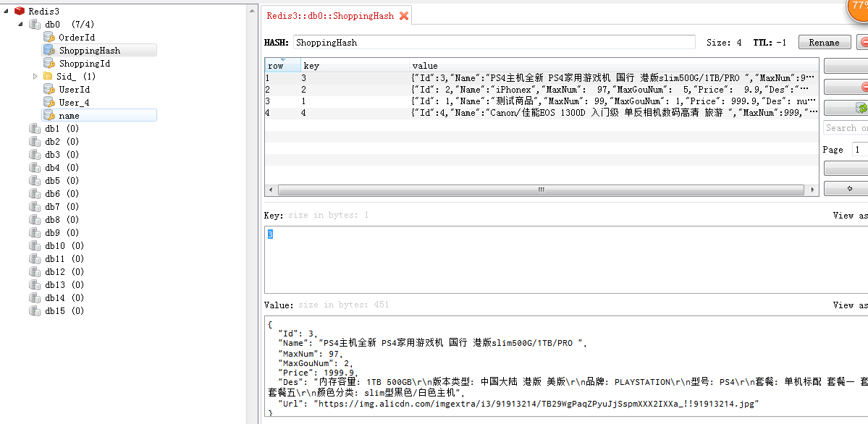
Task: Select the name key in tree
Action: [99, 115]
